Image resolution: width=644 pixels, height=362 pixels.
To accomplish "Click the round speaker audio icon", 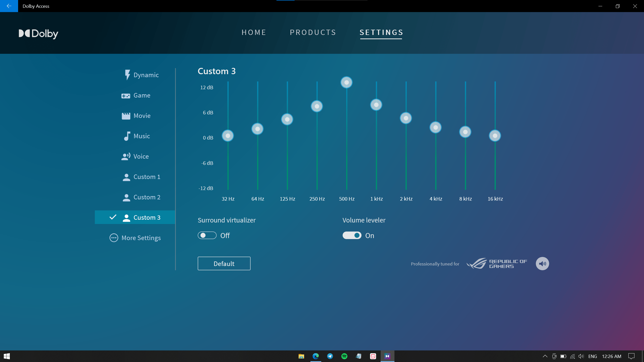I will [x=542, y=264].
